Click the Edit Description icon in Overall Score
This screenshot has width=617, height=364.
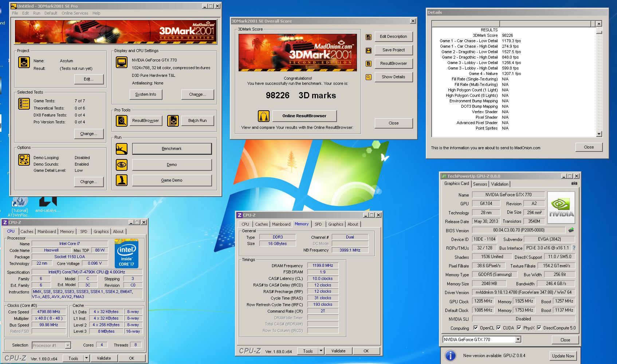[369, 37]
